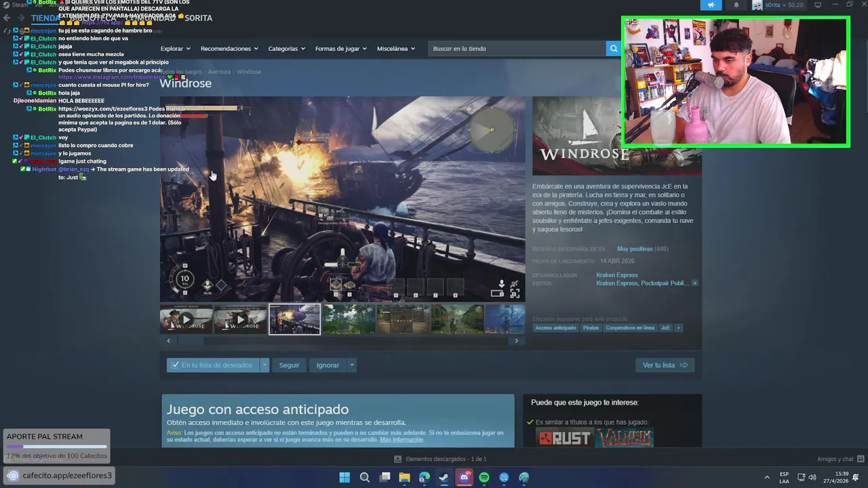Open the Categorías dropdown menu
This screenshot has width=868, height=488.
coord(286,49)
